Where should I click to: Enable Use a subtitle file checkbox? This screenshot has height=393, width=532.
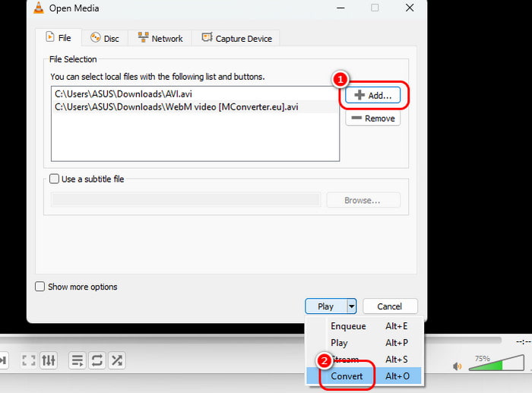[x=54, y=179]
